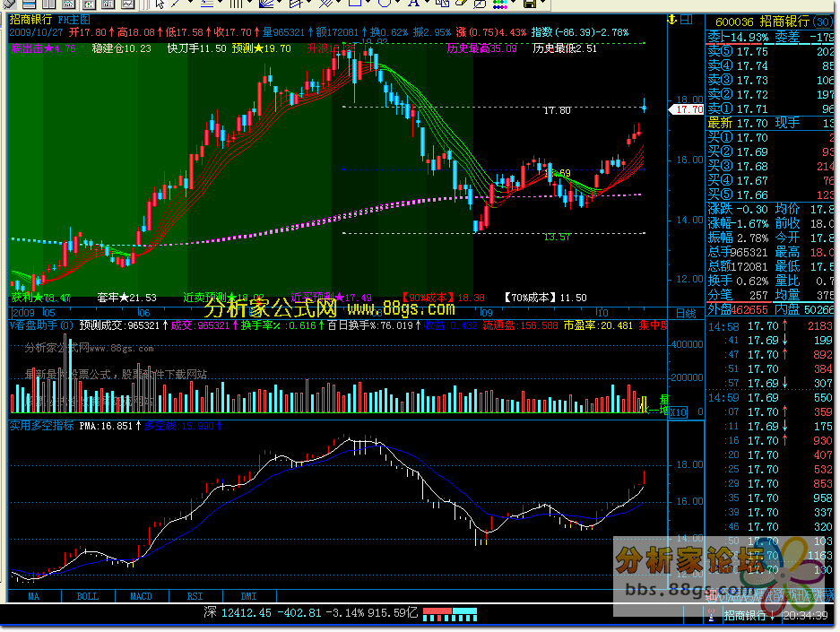Click the V看盘助手 indicator name
840x632 pixels.
pos(40,325)
